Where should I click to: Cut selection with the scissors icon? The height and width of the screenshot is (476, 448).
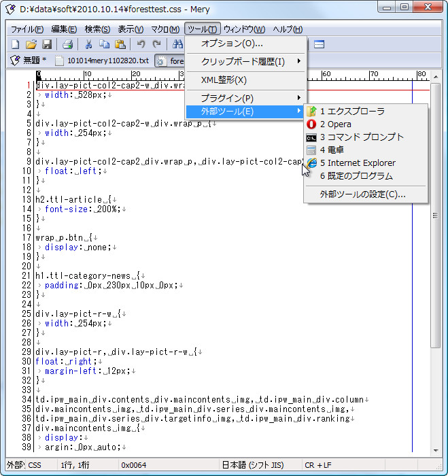(88, 44)
